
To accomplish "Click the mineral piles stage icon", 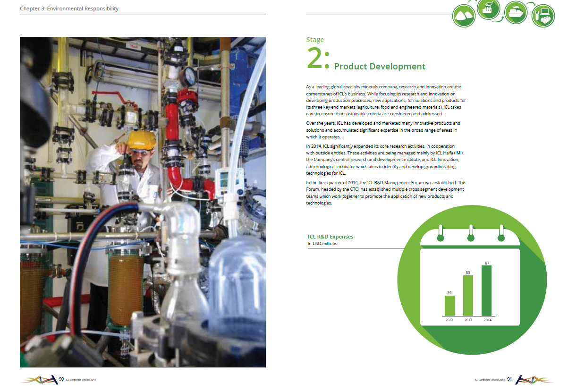I will click(x=463, y=16).
